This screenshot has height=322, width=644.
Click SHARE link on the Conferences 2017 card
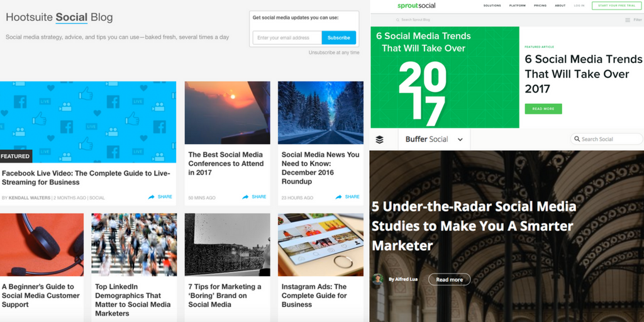coord(258,197)
